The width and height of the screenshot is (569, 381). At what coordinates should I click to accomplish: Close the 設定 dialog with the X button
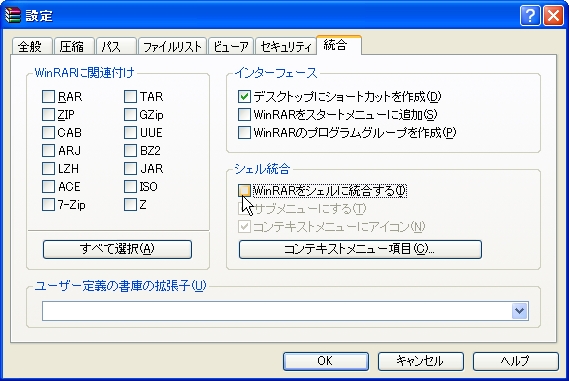(553, 16)
